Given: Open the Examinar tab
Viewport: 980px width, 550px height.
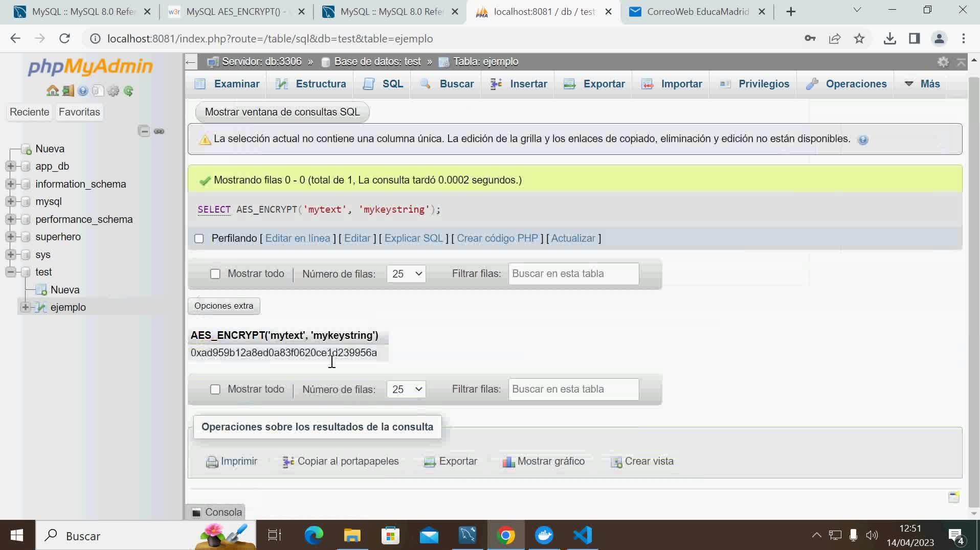Looking at the screenshot, I should 227,84.
